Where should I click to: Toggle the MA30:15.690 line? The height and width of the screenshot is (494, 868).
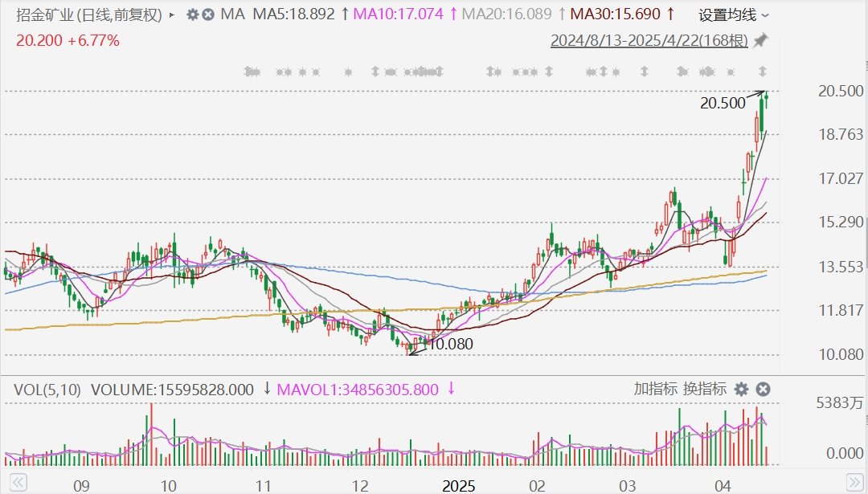coord(615,14)
